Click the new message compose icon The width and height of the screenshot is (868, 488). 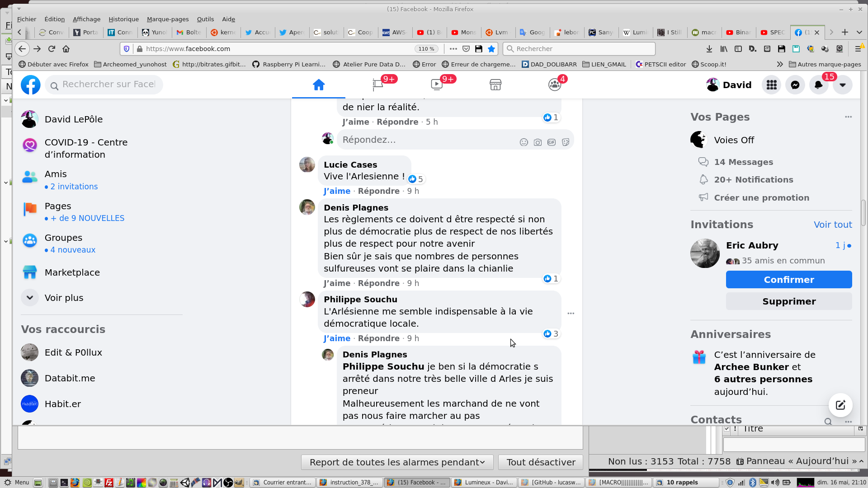[x=840, y=405]
